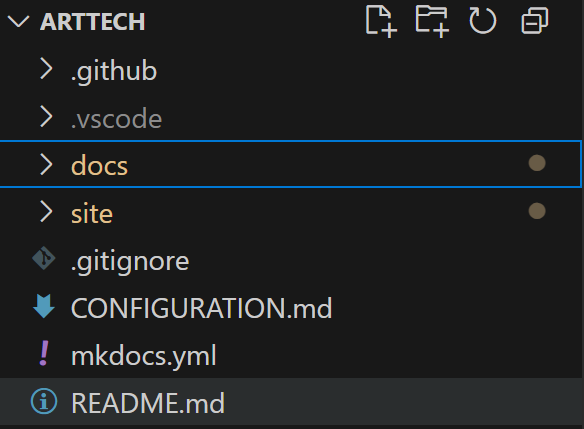Refresh the Explorer tree
Viewport: 584px width, 429px height.
point(483,22)
